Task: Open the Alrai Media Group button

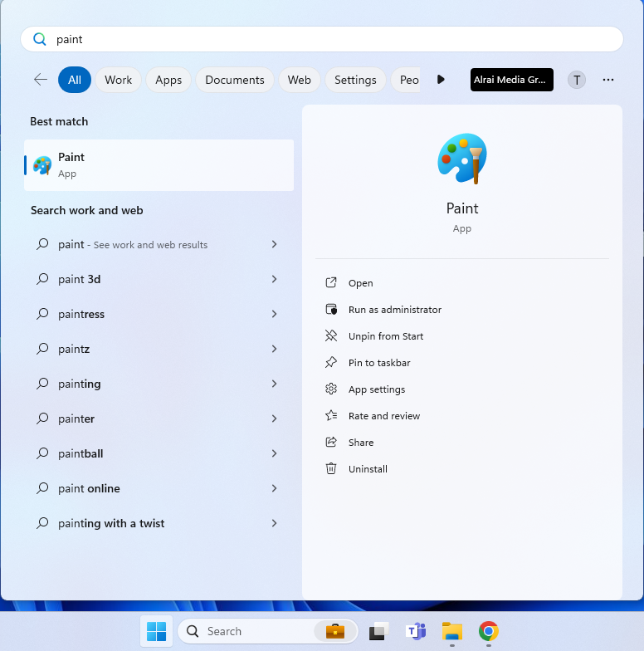Action: [511, 80]
